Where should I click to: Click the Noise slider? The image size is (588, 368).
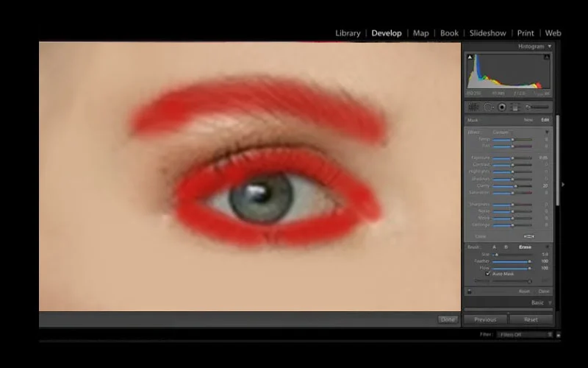[x=512, y=211]
